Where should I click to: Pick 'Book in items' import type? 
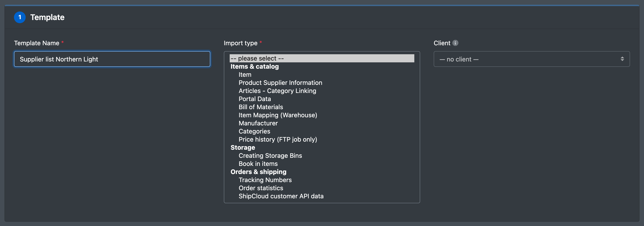[x=322, y=164]
